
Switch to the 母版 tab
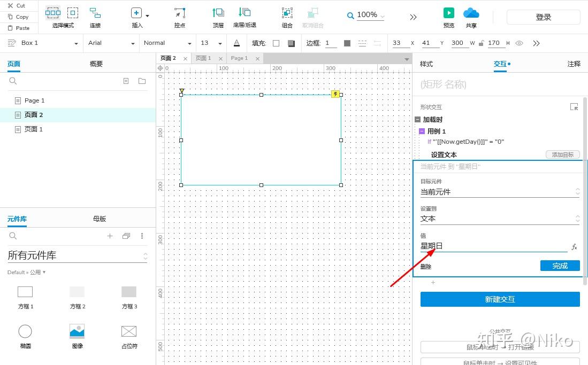pyautogui.click(x=100, y=219)
